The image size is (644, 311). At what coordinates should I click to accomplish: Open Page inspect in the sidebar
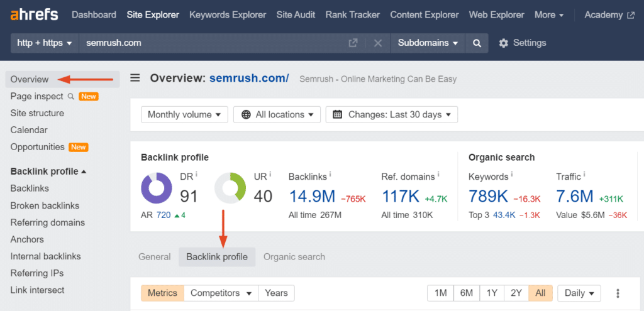tap(37, 96)
